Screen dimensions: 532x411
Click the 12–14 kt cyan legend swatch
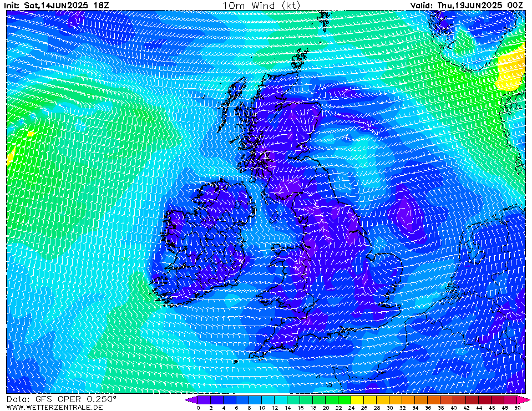(x=281, y=400)
